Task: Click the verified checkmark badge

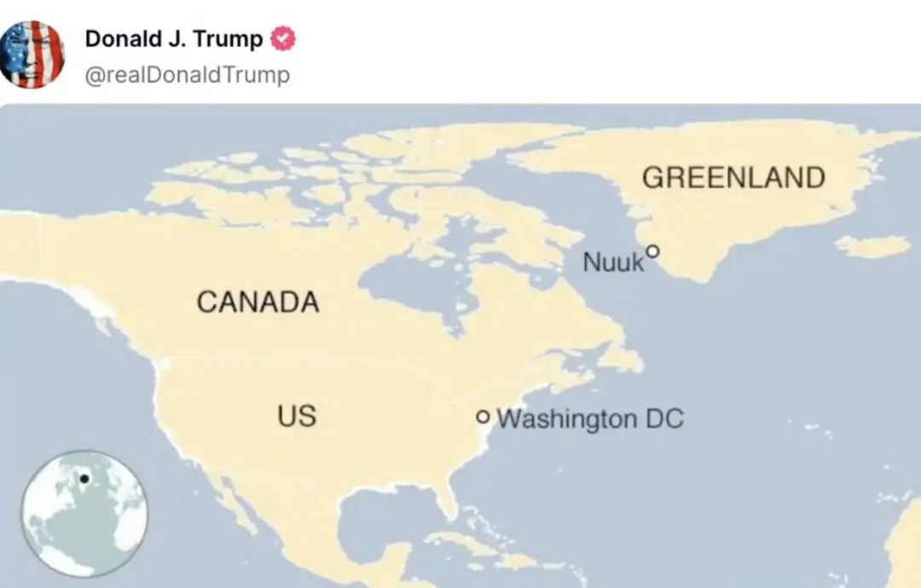Action: [283, 38]
